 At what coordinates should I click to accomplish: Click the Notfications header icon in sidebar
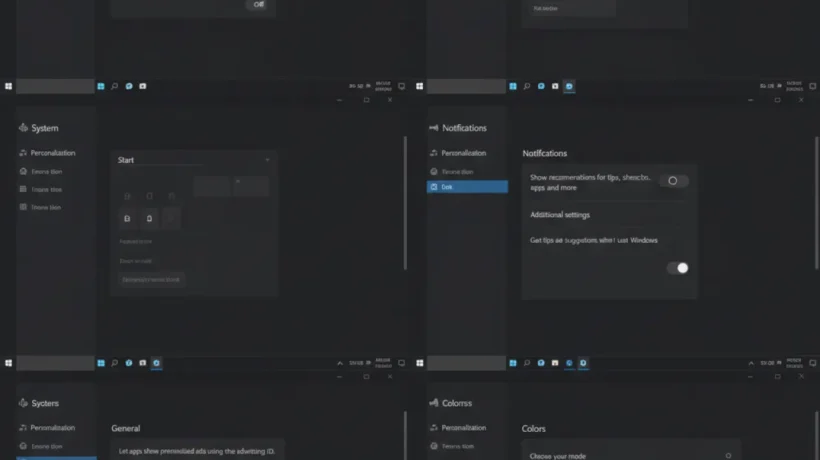[x=434, y=128]
